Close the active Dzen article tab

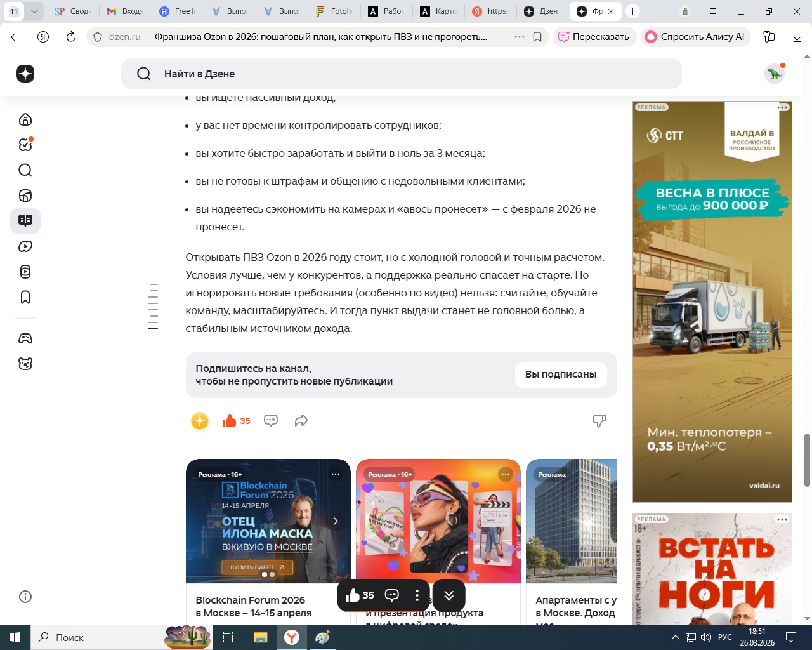[611, 11]
